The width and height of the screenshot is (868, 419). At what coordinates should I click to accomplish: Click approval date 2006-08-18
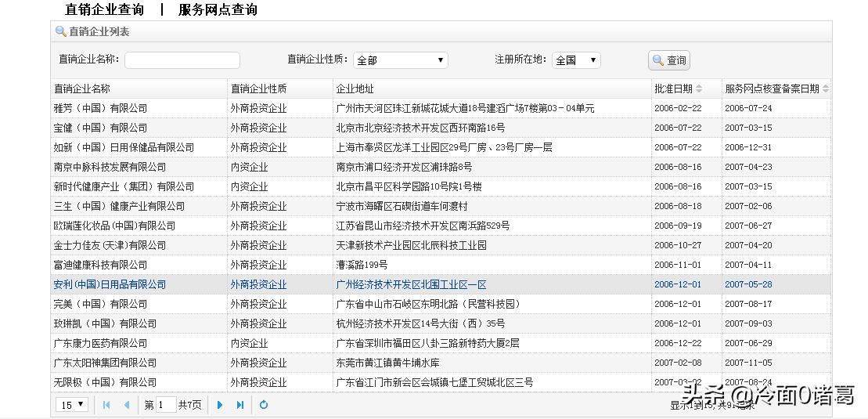point(678,206)
